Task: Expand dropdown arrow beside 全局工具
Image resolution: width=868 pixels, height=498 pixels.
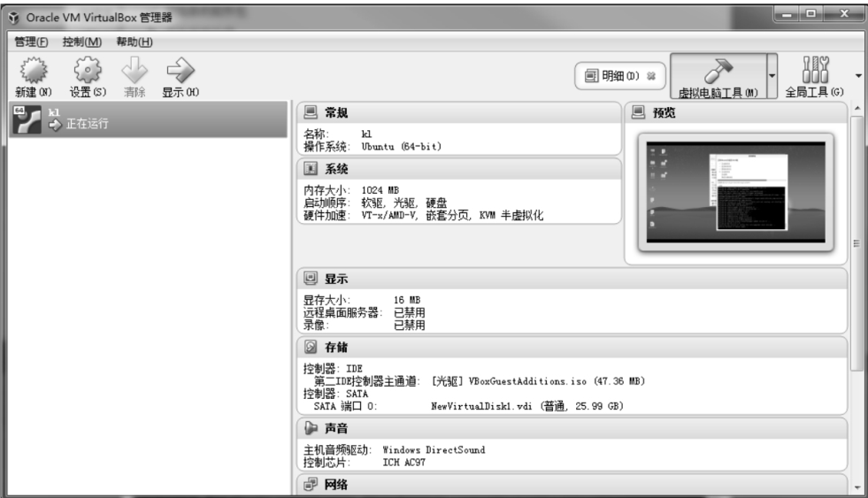Action: (x=858, y=76)
